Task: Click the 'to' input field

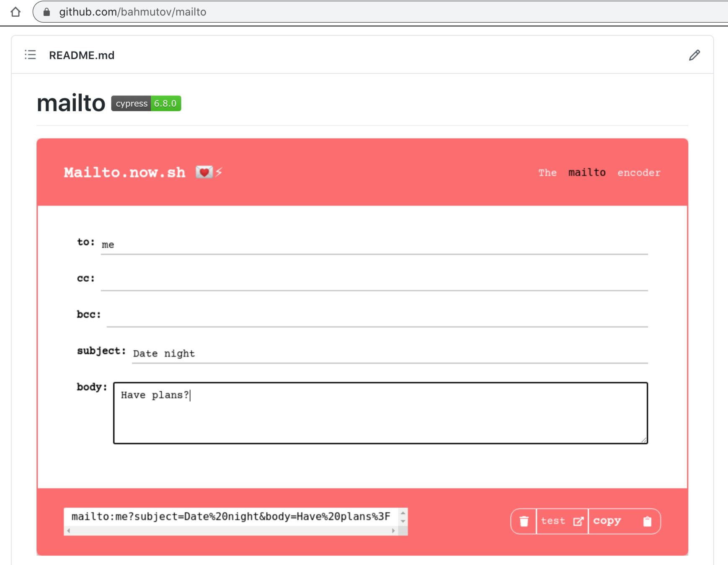Action: 374,244
